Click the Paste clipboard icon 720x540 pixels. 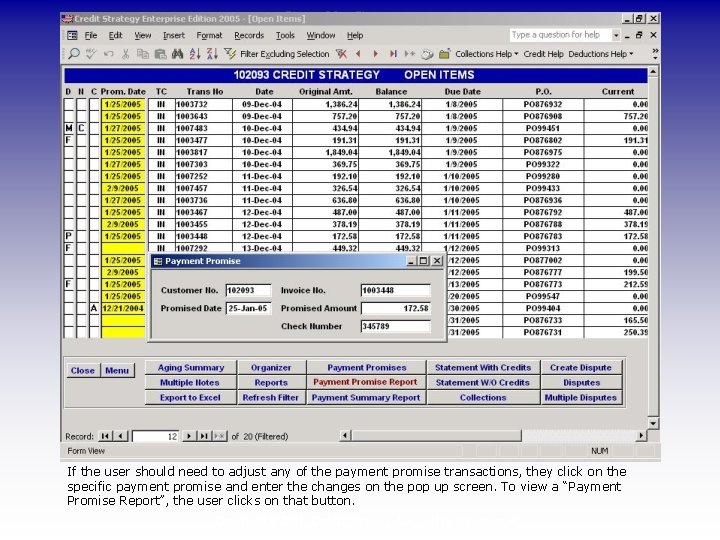pyautogui.click(x=160, y=54)
